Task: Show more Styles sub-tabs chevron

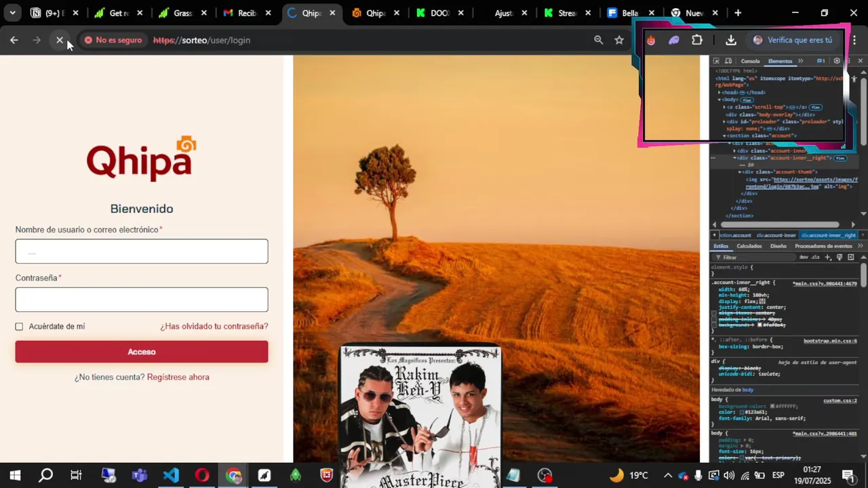Action: [861, 246]
